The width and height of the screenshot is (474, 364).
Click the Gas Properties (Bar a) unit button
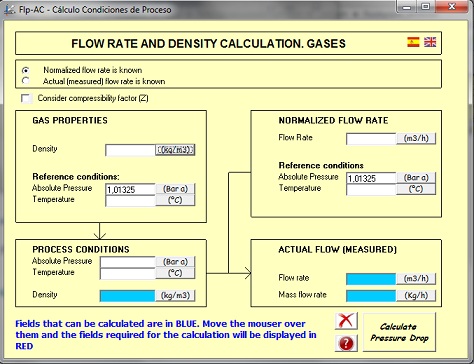tap(175, 189)
